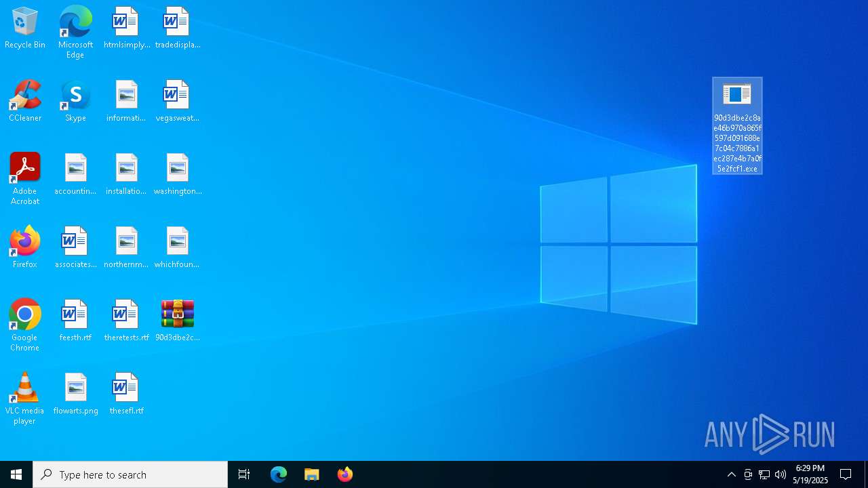868x488 pixels.
Task: Open the Windows Start menu
Action: click(x=16, y=474)
